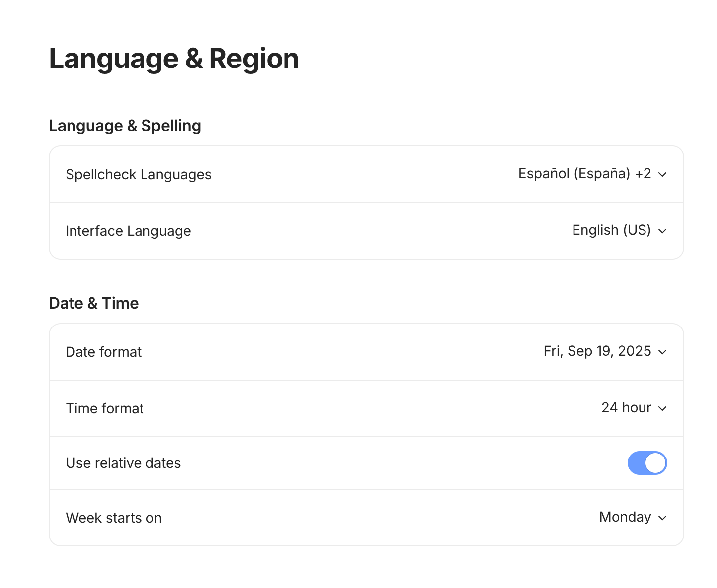Open the Español (España) +2 dropdown
The height and width of the screenshot is (588, 717).
pyautogui.click(x=585, y=174)
